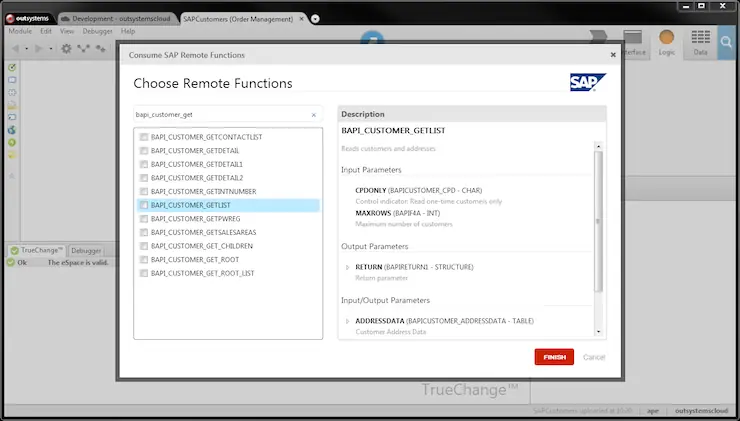Image resolution: width=740 pixels, height=421 pixels.
Task: Select the green circle sidebar tool
Action: (x=12, y=143)
